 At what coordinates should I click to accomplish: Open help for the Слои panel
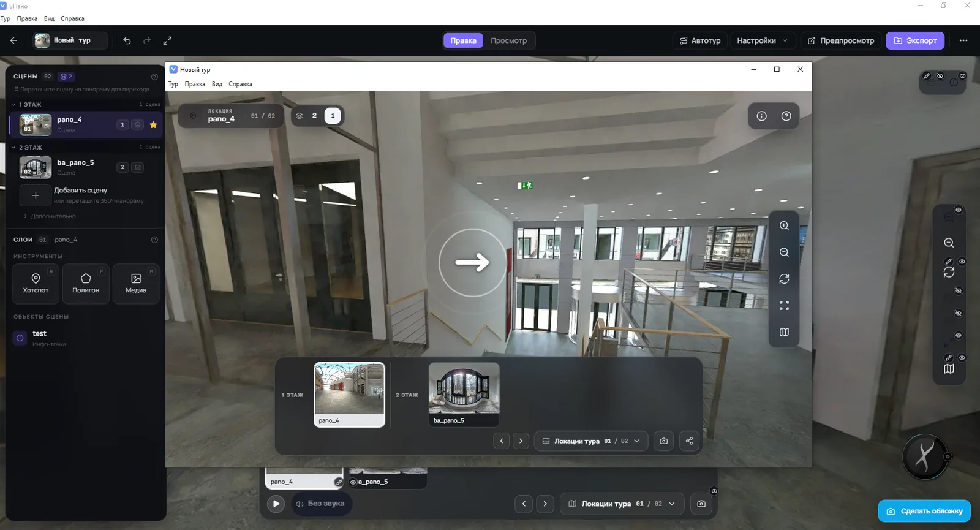click(x=154, y=240)
